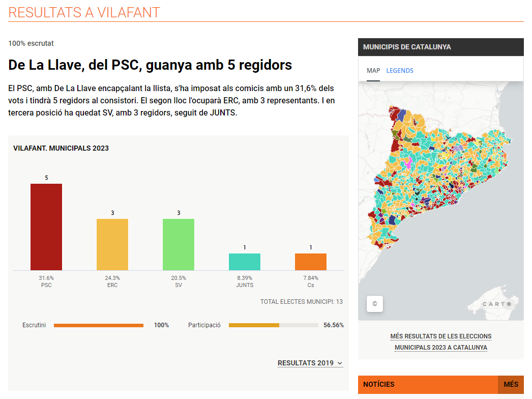Viewport: 532px width, 399px height.
Task: Click 'TOTAL ELECTES MUNICIPI: 13' text
Action: point(301,302)
